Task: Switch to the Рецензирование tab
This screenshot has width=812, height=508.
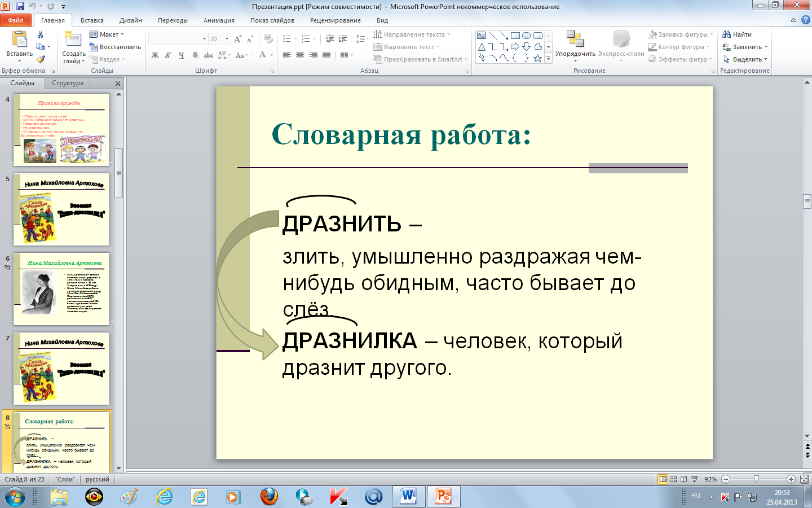Action: point(336,20)
